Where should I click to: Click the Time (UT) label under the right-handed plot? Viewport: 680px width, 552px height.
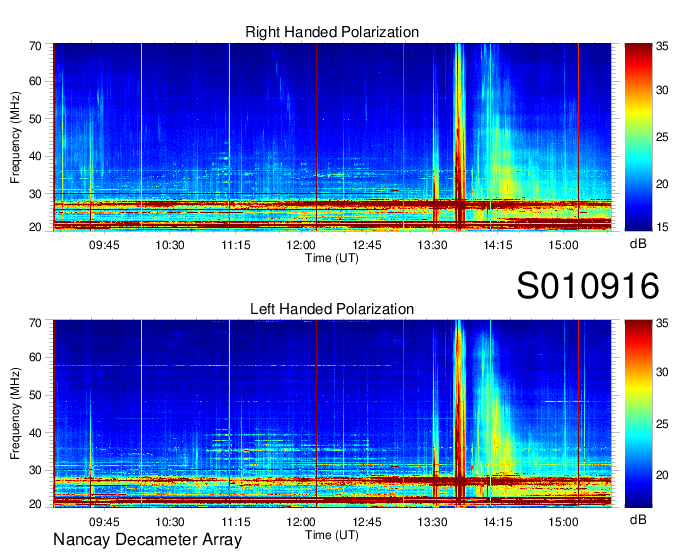click(332, 258)
